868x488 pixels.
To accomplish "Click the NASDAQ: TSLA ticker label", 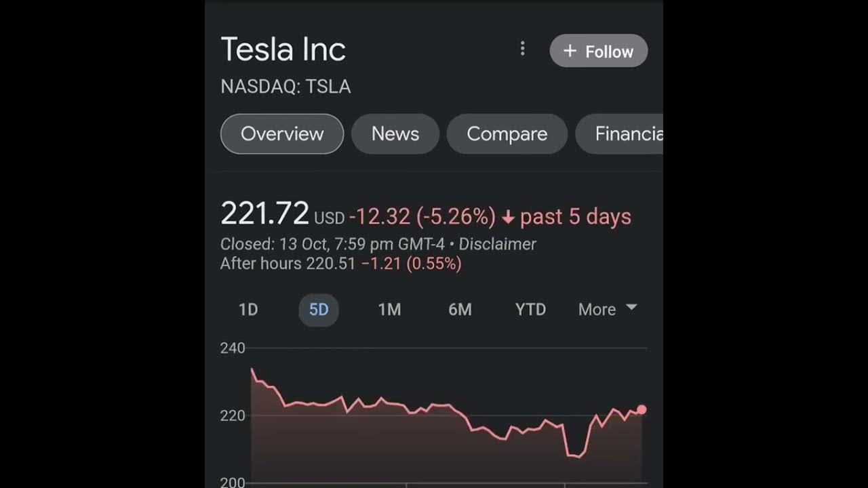I will [x=285, y=87].
